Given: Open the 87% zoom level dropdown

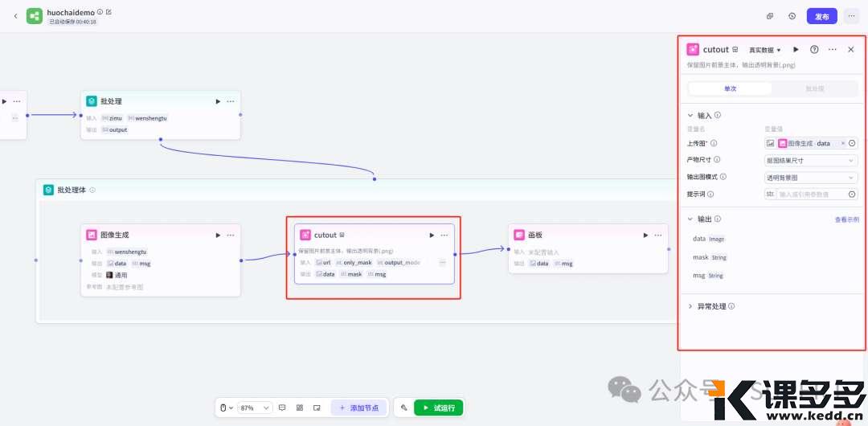Looking at the screenshot, I should click(x=255, y=408).
